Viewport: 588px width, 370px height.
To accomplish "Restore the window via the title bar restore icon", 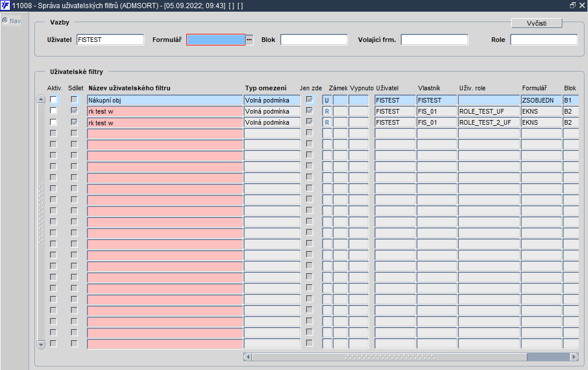I will [572, 5].
